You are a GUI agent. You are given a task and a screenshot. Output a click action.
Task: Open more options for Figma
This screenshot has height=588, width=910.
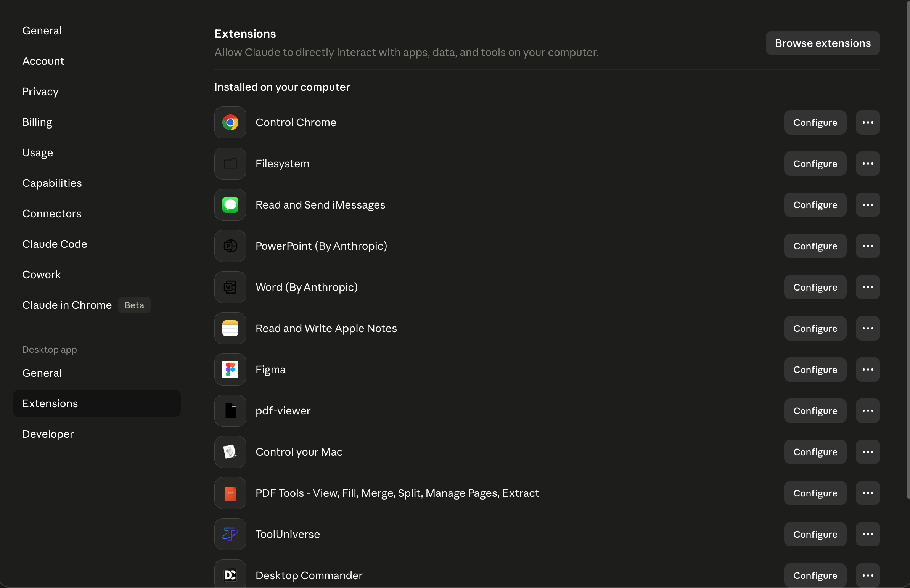868,370
